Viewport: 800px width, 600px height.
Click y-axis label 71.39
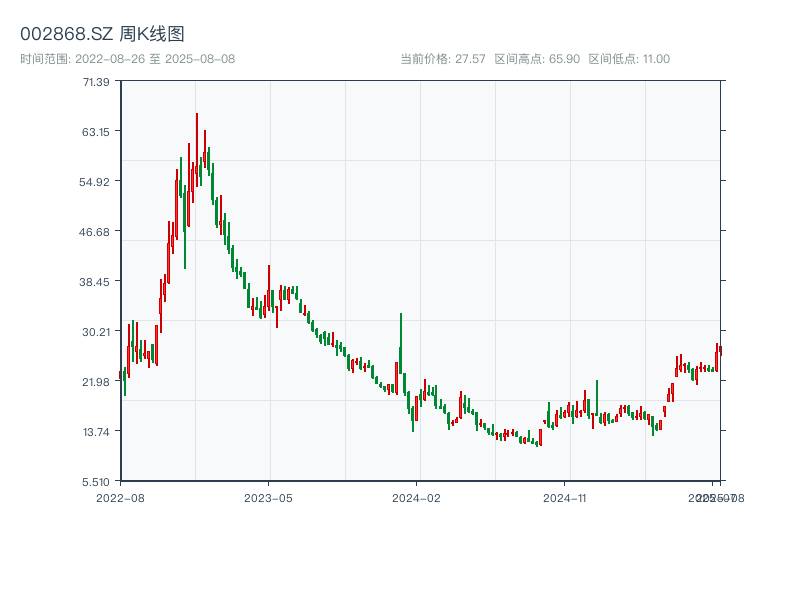click(x=96, y=82)
